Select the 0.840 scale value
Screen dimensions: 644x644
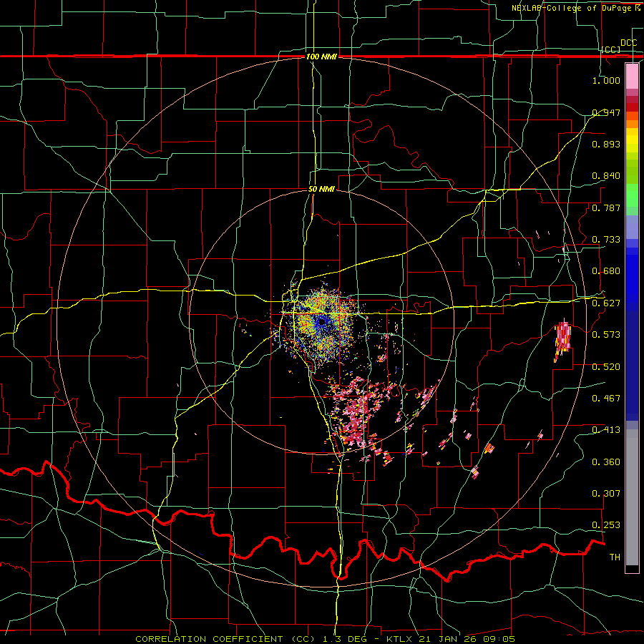pyautogui.click(x=606, y=176)
